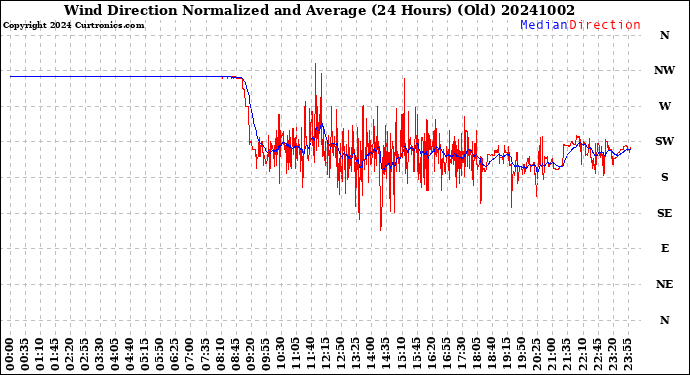Click the 18:05 time label

click(477, 354)
